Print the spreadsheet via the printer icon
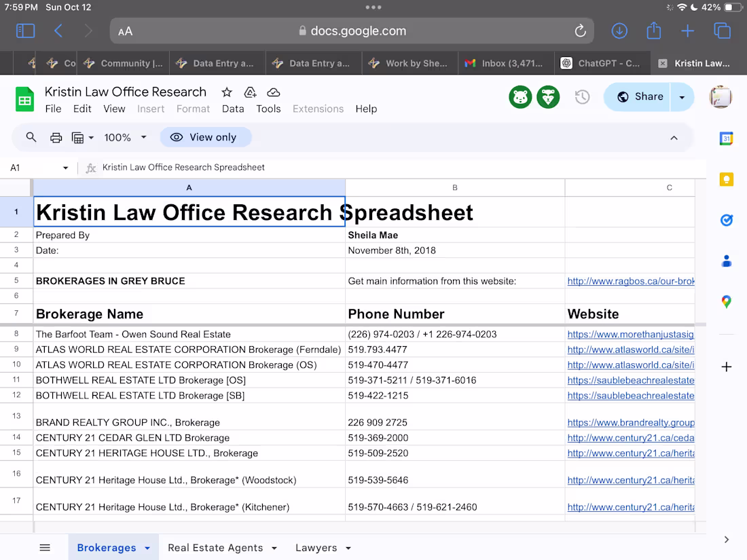The image size is (747, 560). coord(56,137)
